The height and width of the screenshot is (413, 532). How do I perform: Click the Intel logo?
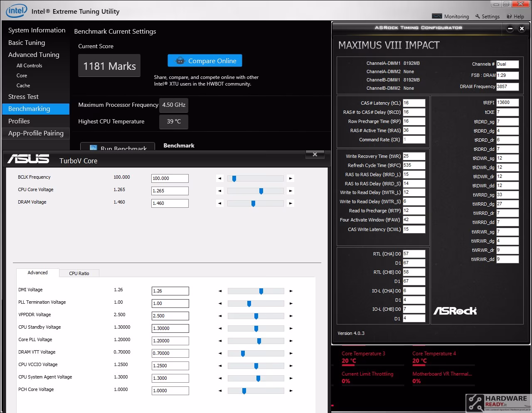pyautogui.click(x=16, y=10)
